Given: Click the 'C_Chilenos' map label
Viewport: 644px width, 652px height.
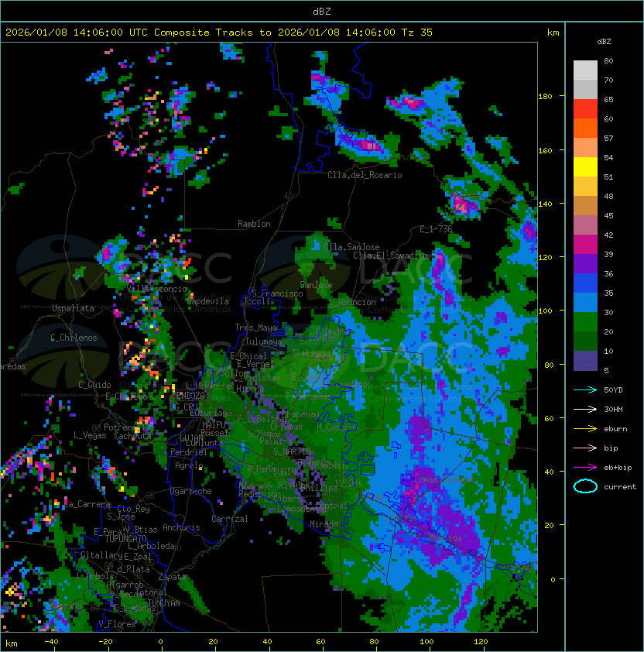Looking at the screenshot, I should pos(74,338).
